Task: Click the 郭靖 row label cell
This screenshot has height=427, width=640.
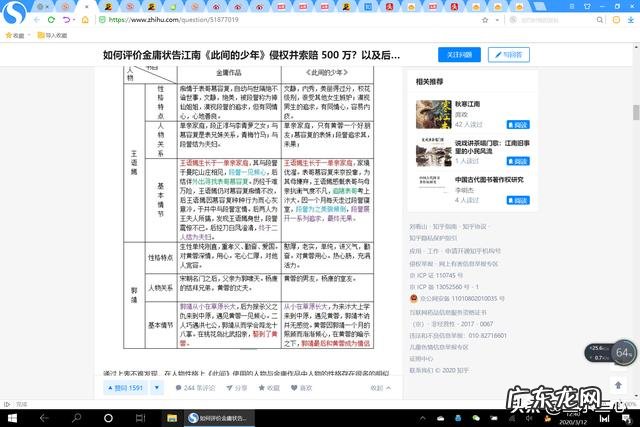Action: coord(134,295)
